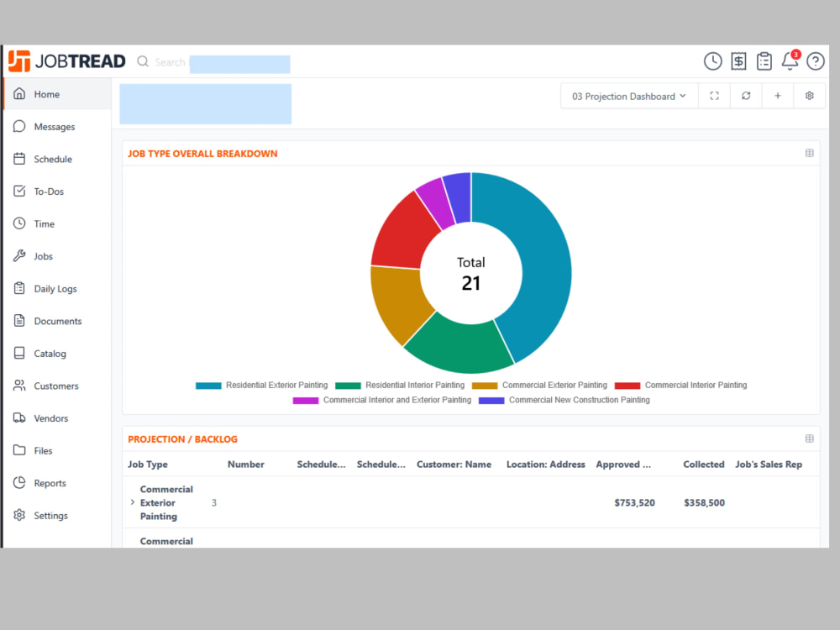Open Time in the sidebar
The height and width of the screenshot is (630, 840).
(x=57, y=224)
